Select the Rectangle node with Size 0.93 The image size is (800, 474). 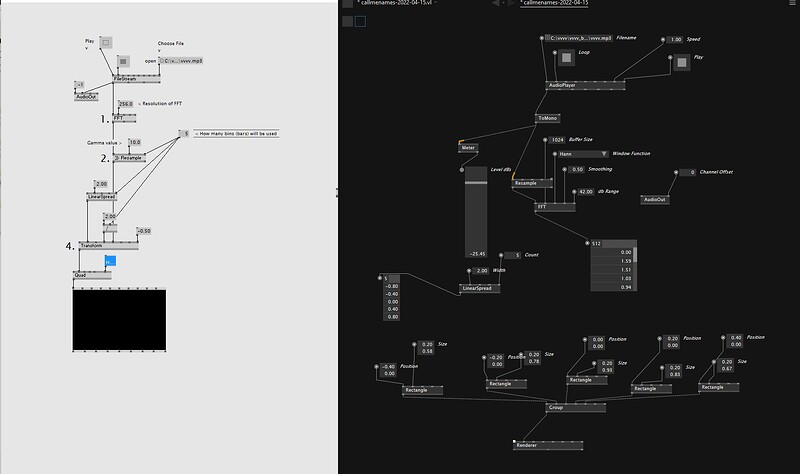[x=587, y=380]
